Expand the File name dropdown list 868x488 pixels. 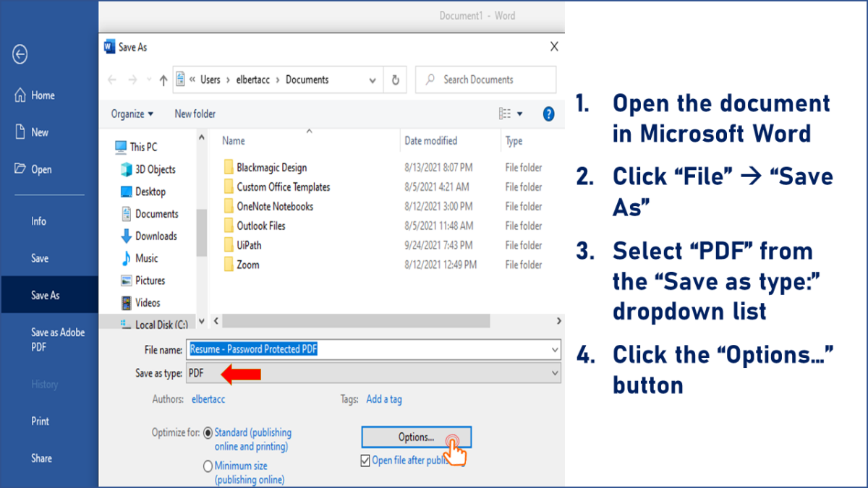(x=556, y=350)
